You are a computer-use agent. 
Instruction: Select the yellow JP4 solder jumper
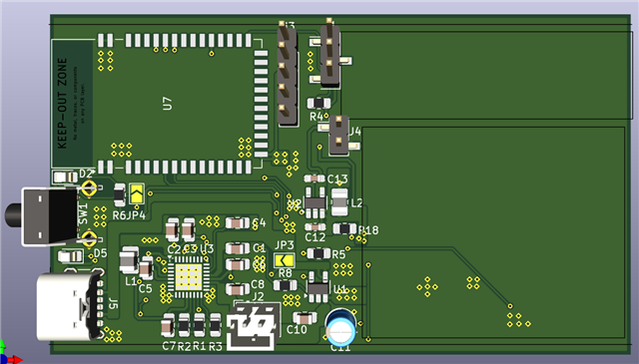tap(137, 193)
